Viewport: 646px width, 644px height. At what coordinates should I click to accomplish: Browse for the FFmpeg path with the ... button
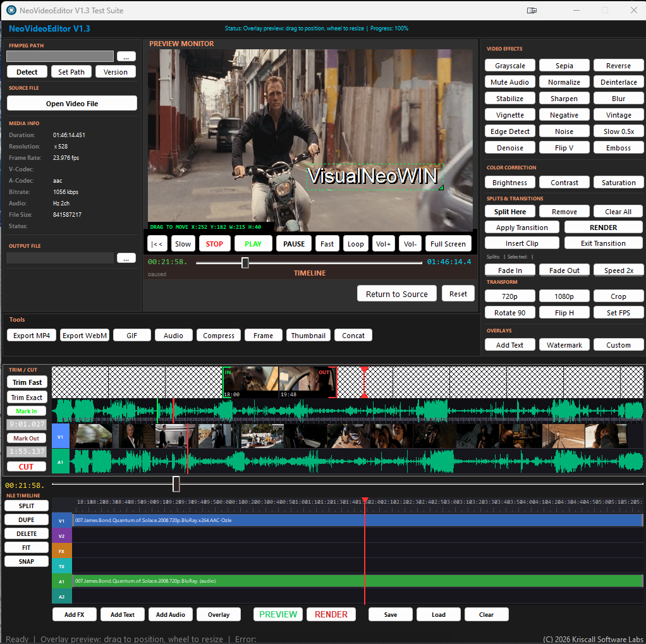coord(126,56)
